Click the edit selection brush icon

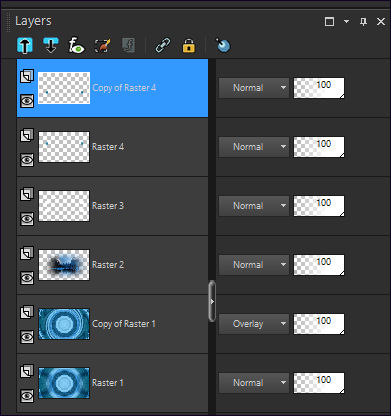[102, 45]
